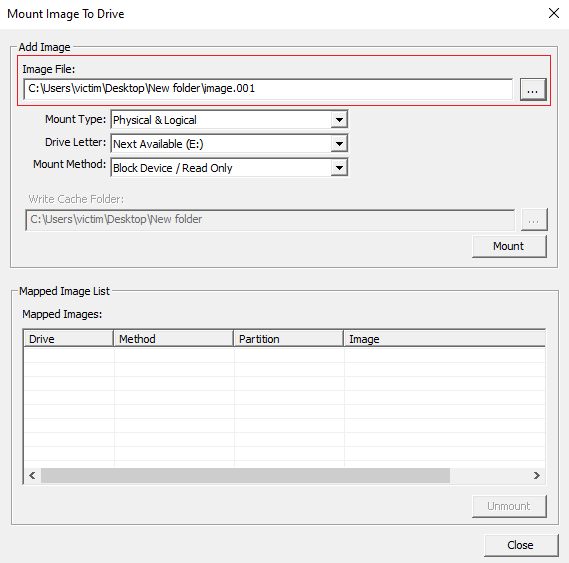Open the Mount Type dropdown
569x563 pixels.
[x=339, y=120]
